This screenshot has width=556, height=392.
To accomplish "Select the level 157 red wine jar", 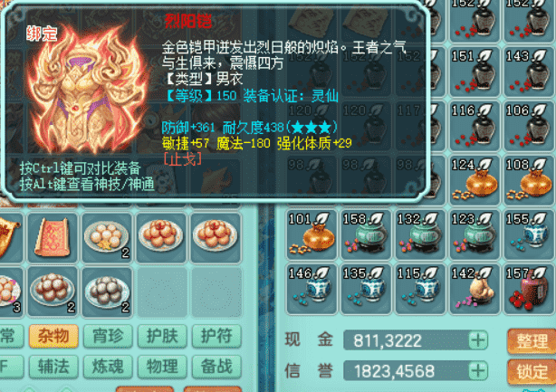I will point(529,289).
